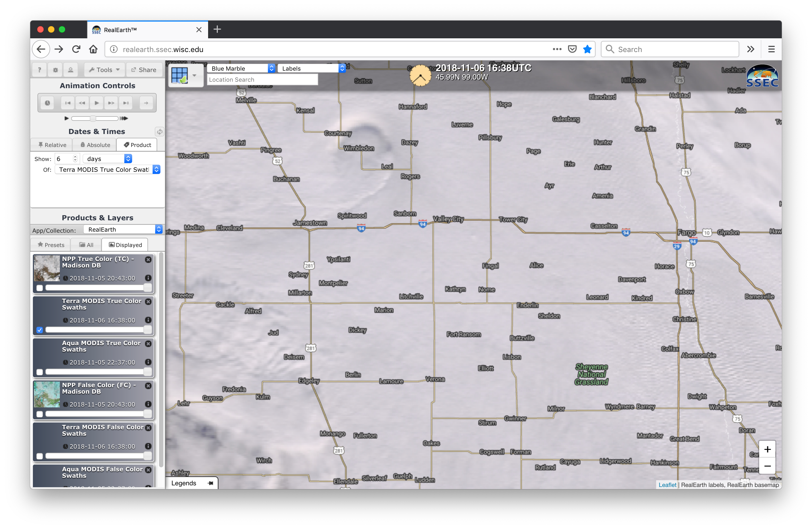
Task: Open the help question-mark button
Action: click(x=40, y=70)
